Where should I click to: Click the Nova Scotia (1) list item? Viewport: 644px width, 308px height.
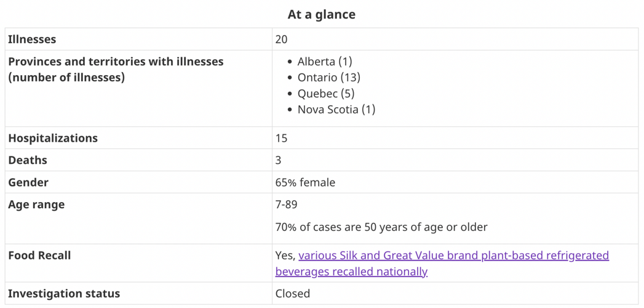point(336,110)
